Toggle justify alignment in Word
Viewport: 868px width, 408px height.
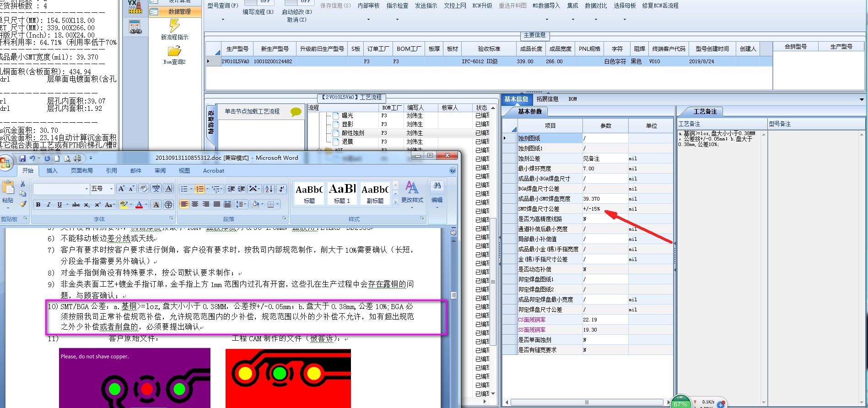(x=217, y=204)
